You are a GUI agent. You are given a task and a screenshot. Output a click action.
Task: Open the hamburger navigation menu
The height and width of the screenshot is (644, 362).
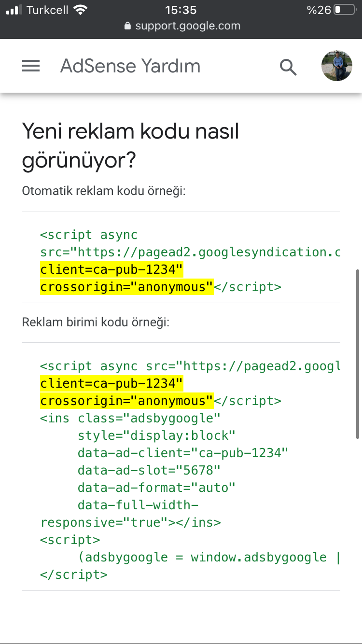pyautogui.click(x=31, y=66)
